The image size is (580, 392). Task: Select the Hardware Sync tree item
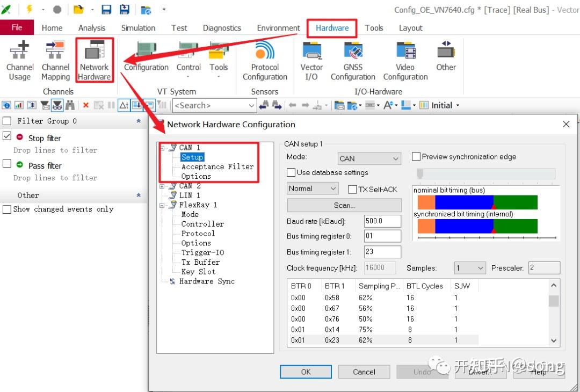pyautogui.click(x=207, y=281)
